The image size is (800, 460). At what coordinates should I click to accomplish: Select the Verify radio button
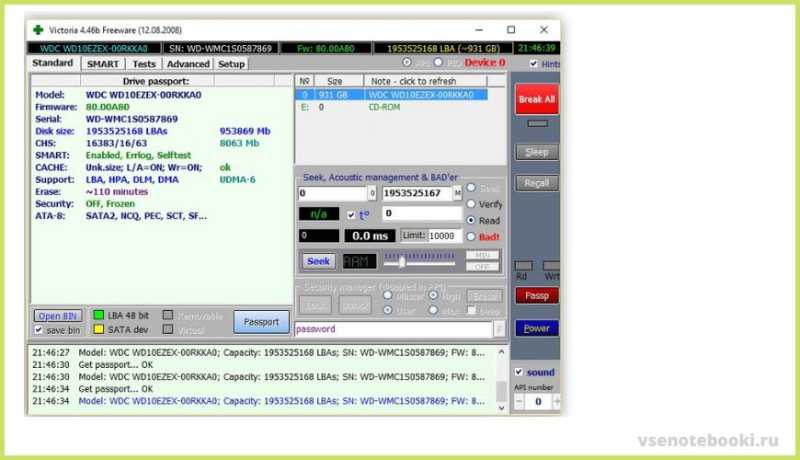point(471,204)
